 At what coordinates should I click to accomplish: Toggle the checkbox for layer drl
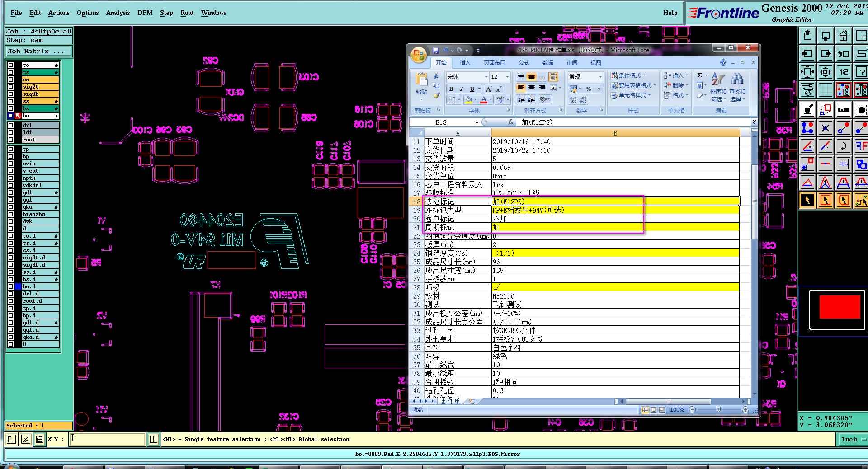[x=11, y=125]
